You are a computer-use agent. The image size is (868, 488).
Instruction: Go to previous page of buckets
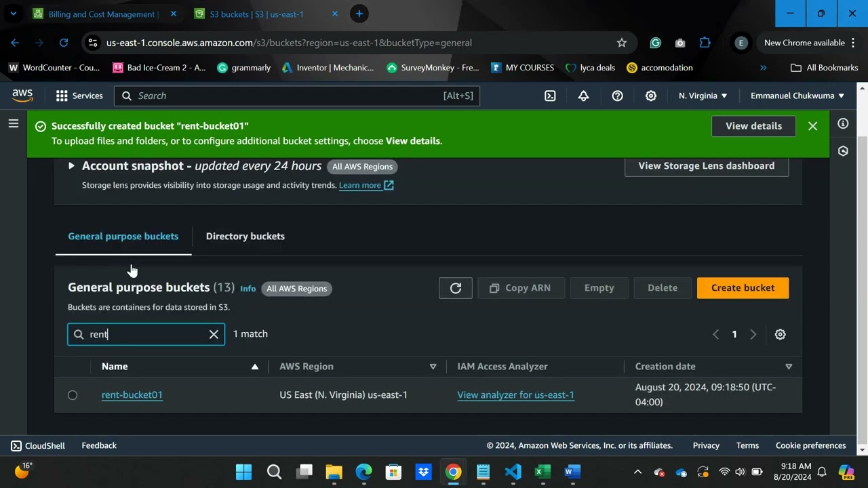(x=715, y=334)
